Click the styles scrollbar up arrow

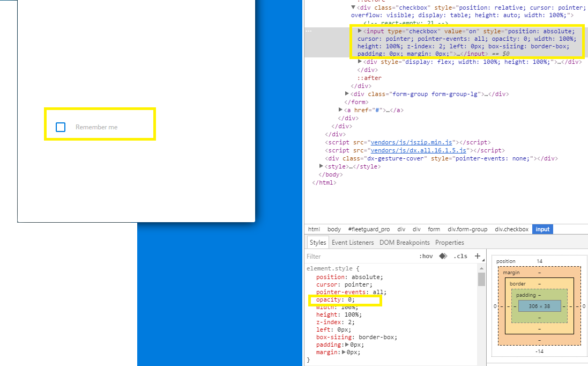[x=481, y=268]
